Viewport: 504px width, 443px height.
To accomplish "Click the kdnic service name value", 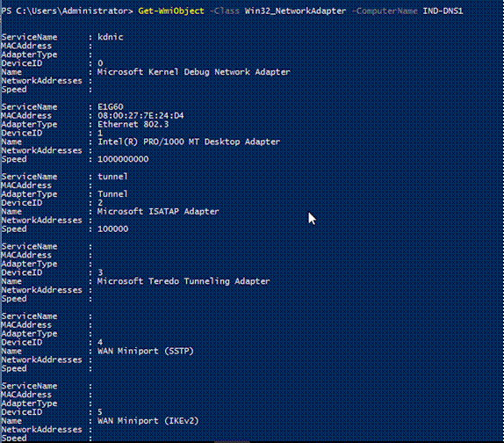I will pos(111,37).
